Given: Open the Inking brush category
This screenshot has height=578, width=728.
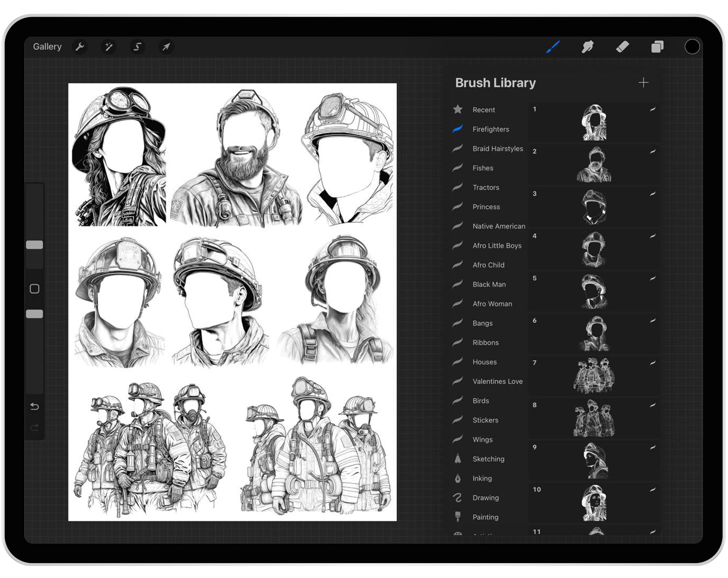Looking at the screenshot, I should tap(482, 478).
